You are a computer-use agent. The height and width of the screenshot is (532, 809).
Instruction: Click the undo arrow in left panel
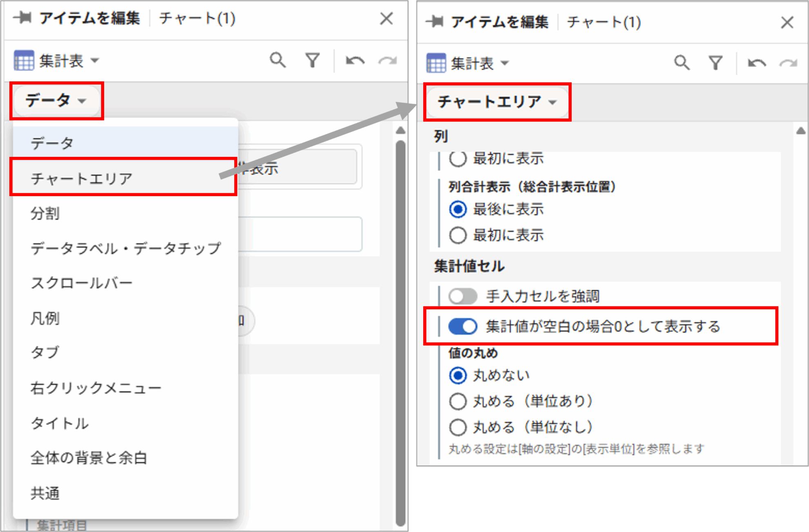(x=355, y=61)
